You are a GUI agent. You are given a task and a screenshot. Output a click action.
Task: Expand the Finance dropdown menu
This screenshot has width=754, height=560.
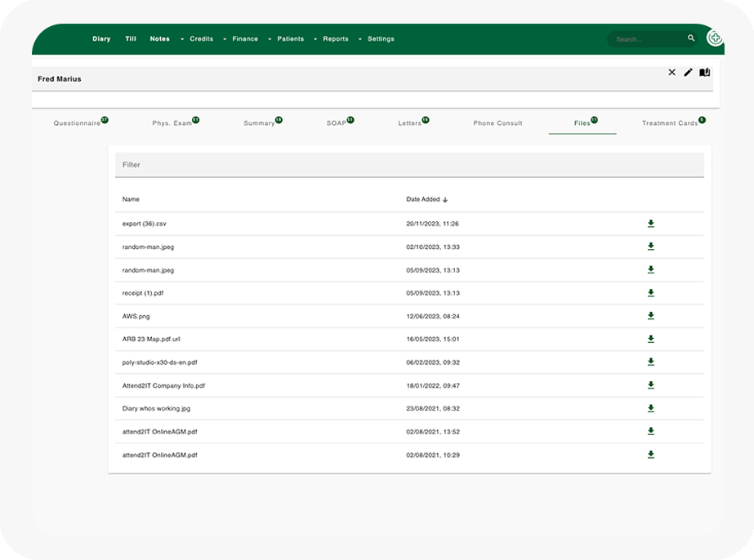240,39
